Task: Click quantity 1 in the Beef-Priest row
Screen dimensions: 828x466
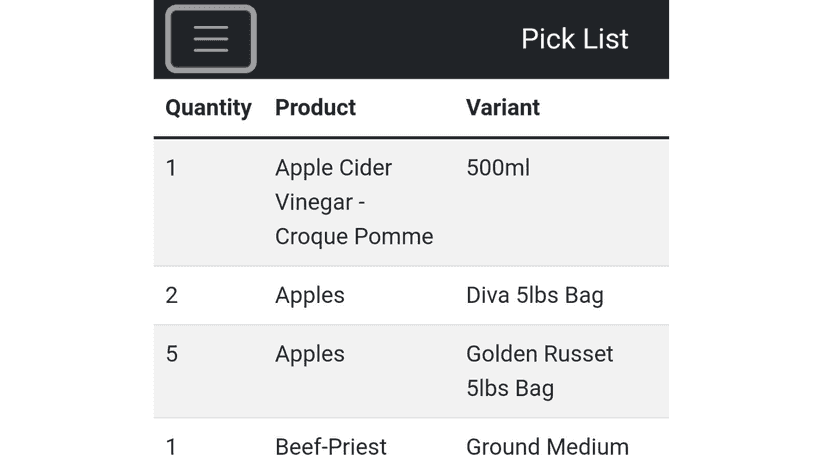Action: [171, 448]
